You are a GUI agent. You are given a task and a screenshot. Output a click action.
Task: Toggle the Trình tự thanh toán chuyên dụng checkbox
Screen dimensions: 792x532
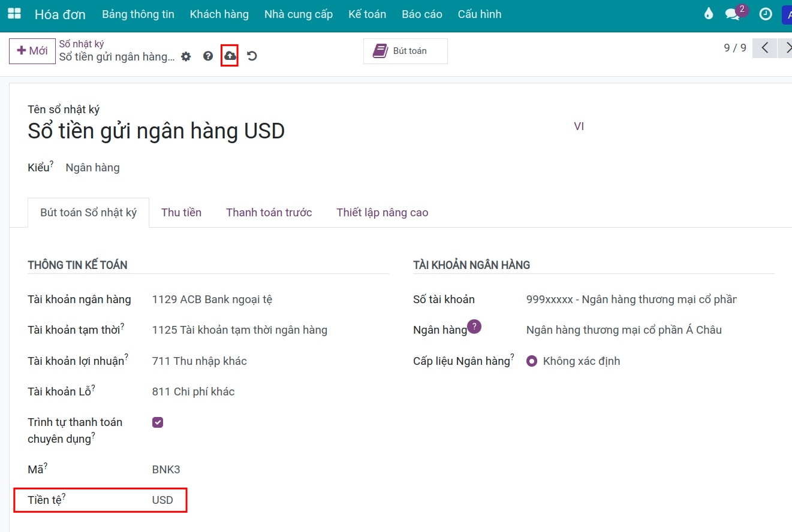pyautogui.click(x=158, y=422)
